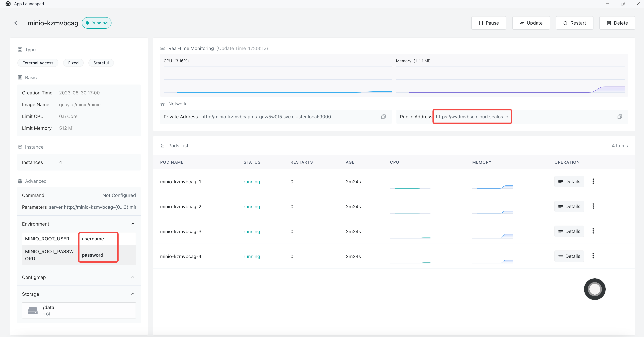Copy the Public Address with copy icon
644x337 pixels.
click(x=620, y=117)
